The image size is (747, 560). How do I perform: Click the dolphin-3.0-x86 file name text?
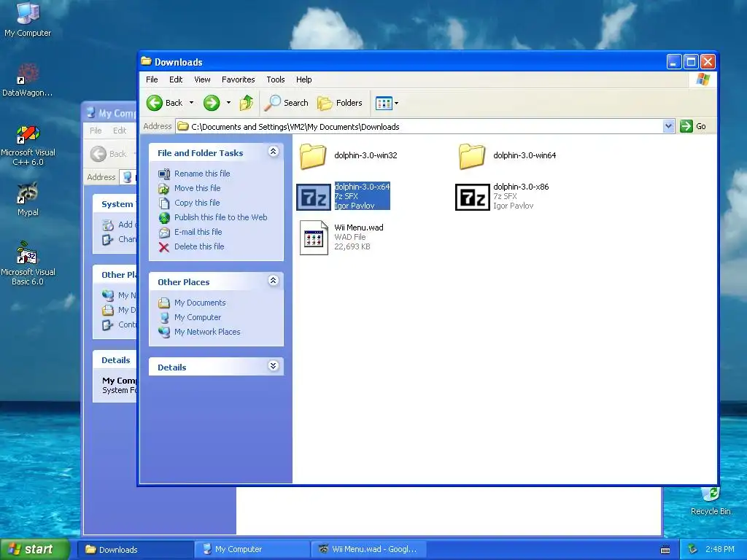[521, 187]
